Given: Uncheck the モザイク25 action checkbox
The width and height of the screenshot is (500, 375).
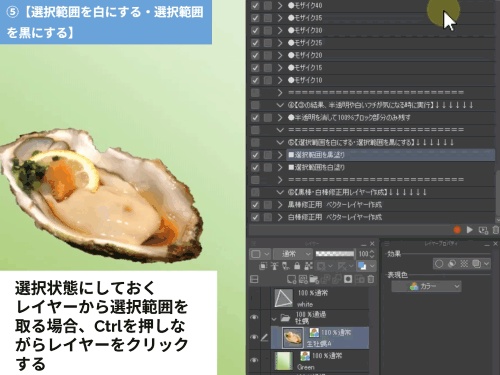Looking at the screenshot, I should tap(255, 43).
